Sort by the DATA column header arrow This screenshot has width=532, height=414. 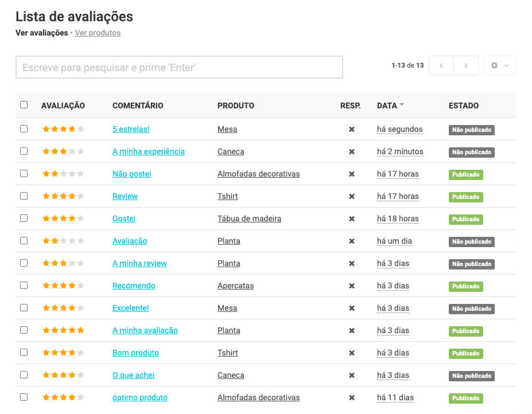402,105
